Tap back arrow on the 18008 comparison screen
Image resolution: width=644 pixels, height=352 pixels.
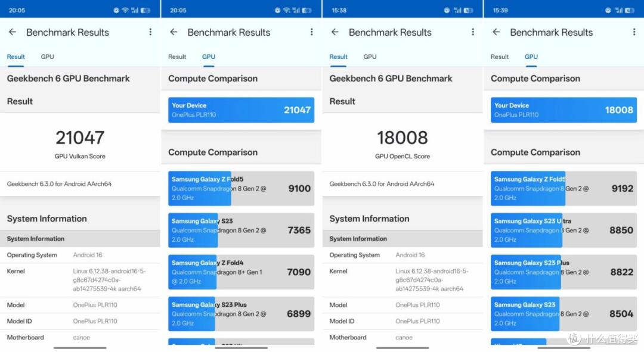pyautogui.click(x=496, y=32)
